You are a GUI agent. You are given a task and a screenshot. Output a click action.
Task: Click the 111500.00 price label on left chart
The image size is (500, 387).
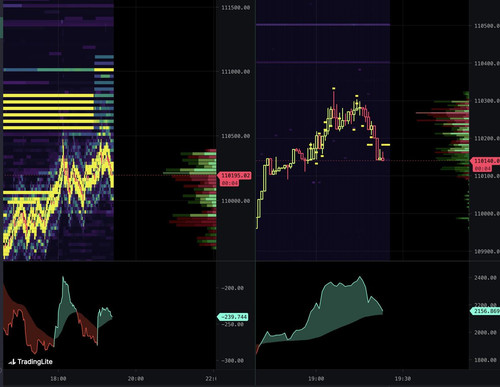click(x=236, y=8)
